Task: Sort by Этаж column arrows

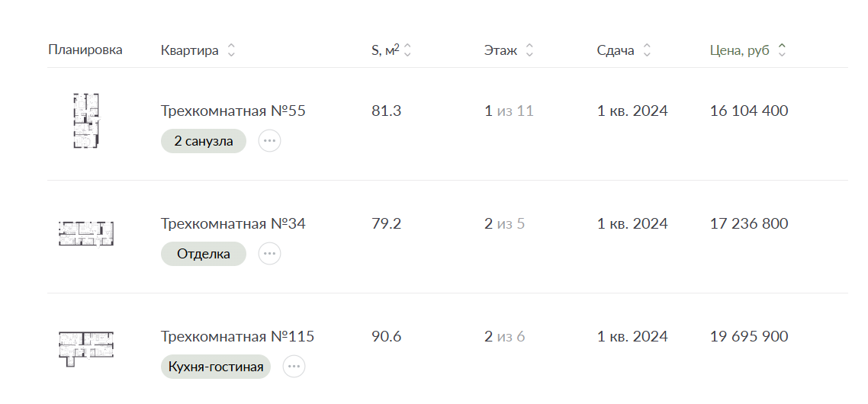Action: pyautogui.click(x=529, y=50)
